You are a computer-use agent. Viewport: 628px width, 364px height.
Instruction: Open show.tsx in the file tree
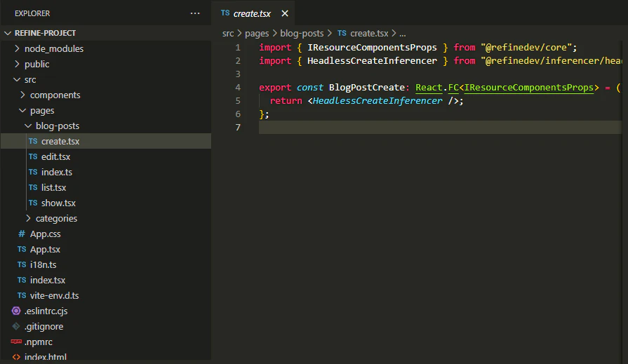coord(58,203)
